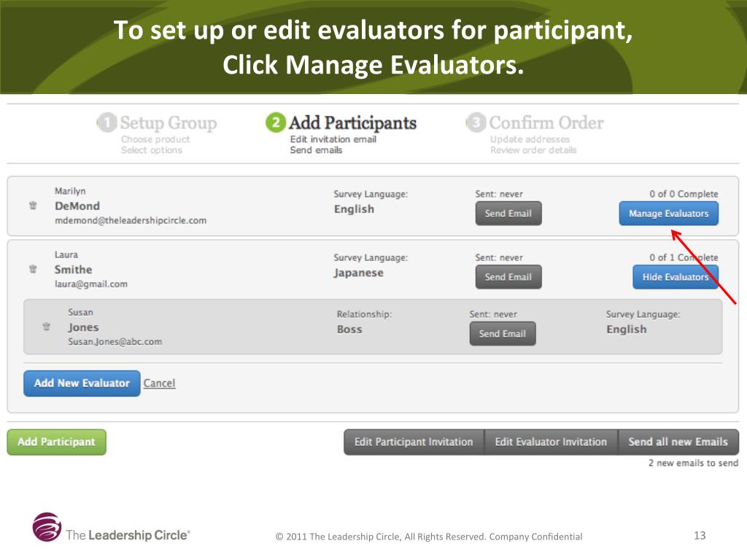Delete participant Marilyn DeMond trash icon
747x560 pixels.
coord(33,206)
